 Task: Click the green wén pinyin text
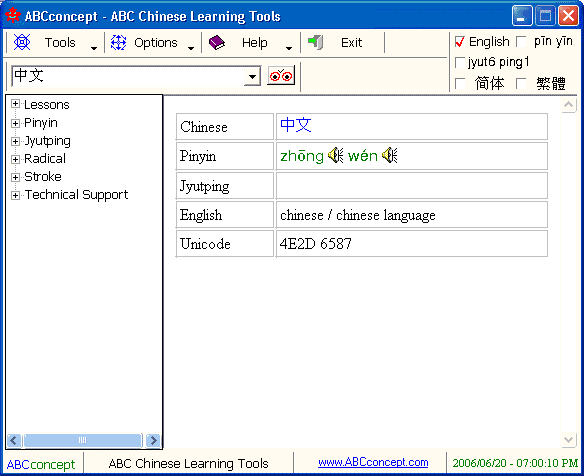(x=363, y=156)
